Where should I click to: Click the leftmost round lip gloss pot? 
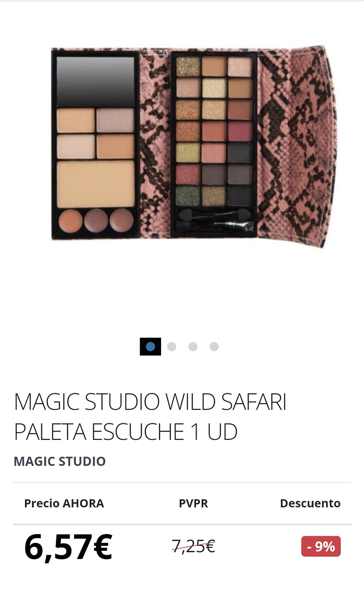(x=71, y=220)
